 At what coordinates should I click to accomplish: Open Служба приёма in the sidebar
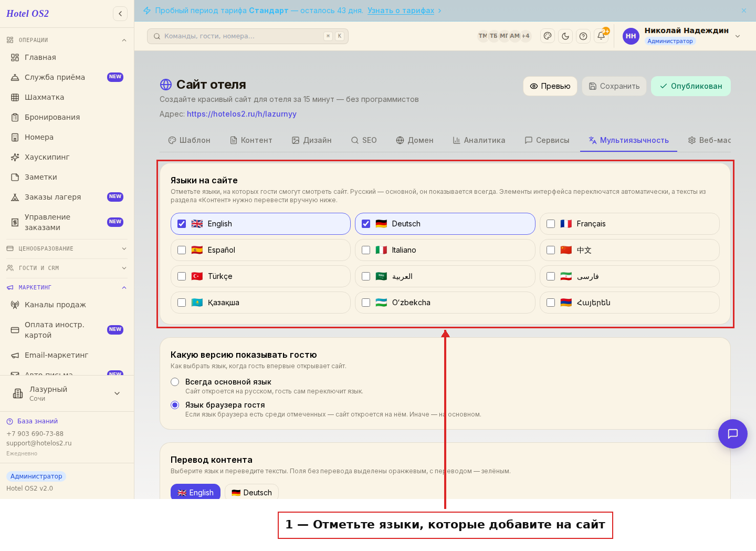point(67,77)
